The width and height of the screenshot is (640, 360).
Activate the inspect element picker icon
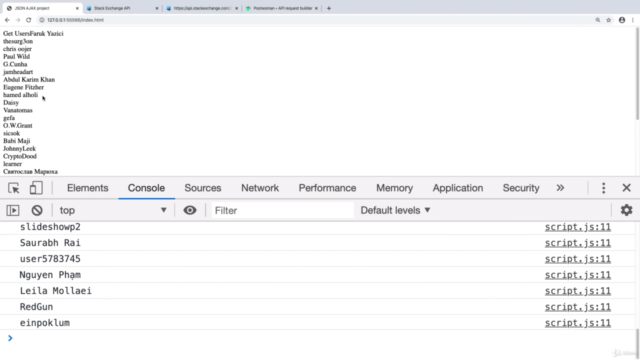coord(13,188)
